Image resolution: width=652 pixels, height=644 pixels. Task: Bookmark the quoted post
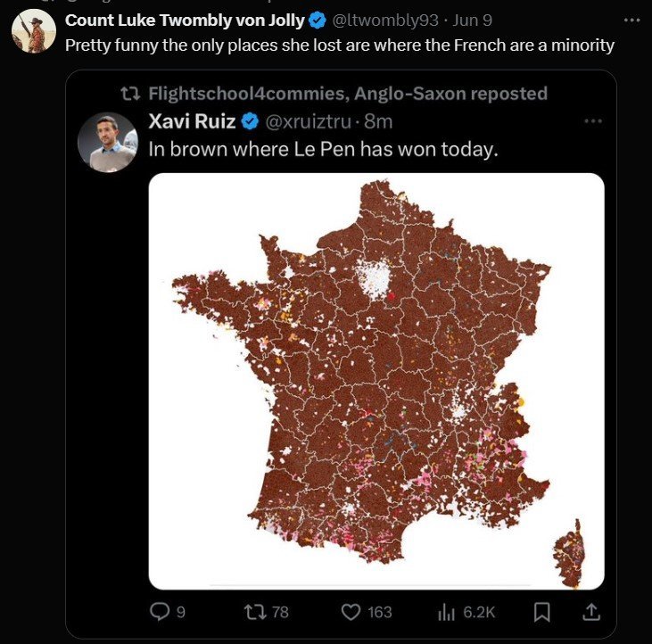[x=541, y=613]
